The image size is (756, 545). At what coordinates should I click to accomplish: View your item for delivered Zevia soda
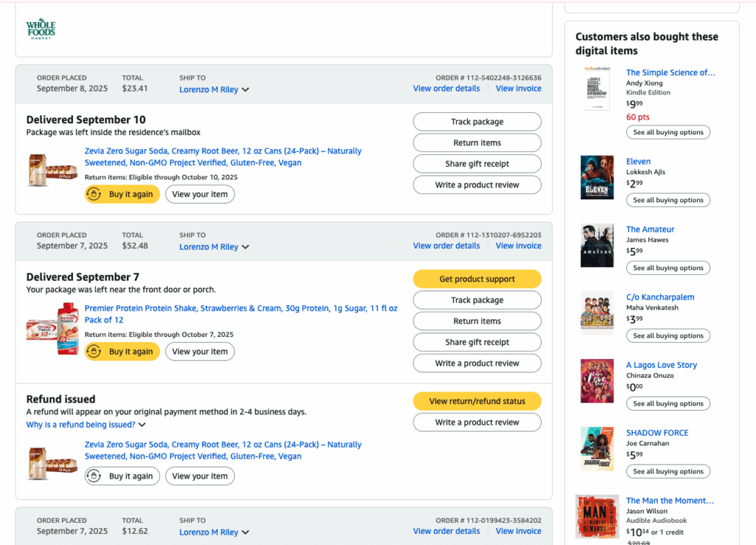200,194
